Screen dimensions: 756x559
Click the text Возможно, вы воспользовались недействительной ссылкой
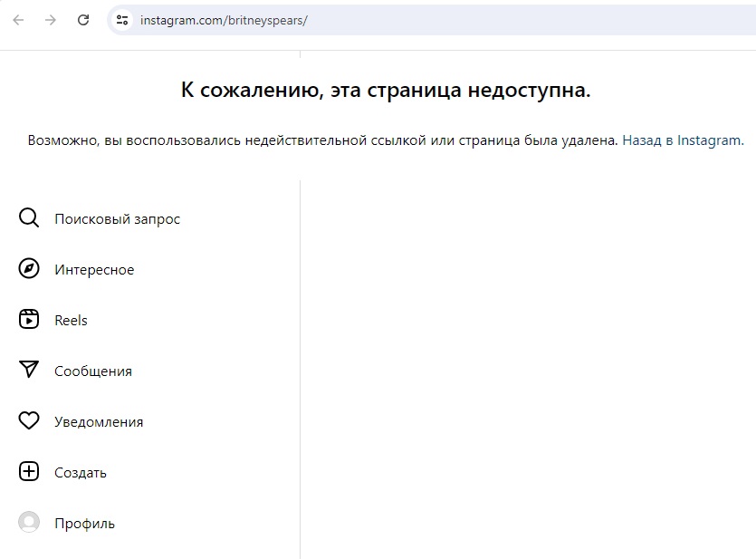pos(227,140)
